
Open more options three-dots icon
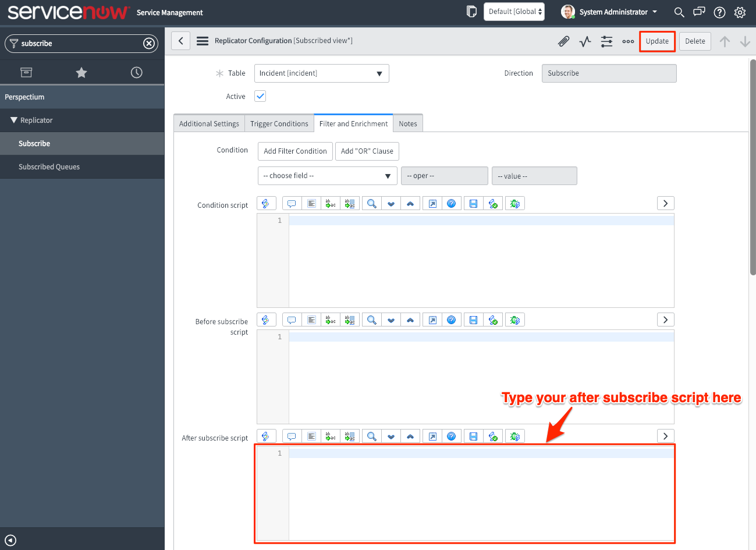pyautogui.click(x=628, y=41)
